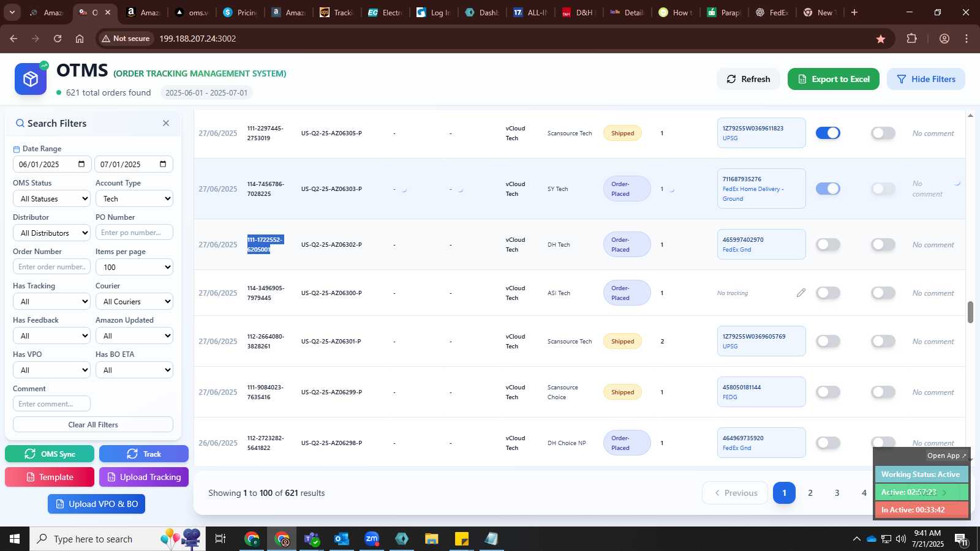Open Microsoft Teams from the taskbar
The height and width of the screenshot is (551, 980).
312,539
